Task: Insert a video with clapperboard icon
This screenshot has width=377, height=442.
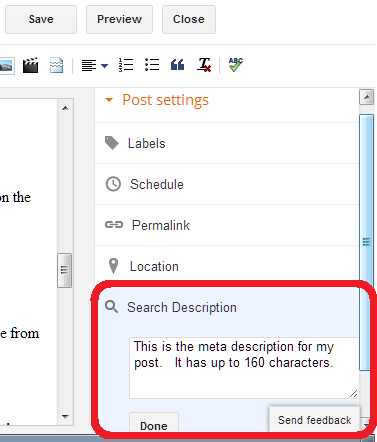Action: click(x=30, y=65)
